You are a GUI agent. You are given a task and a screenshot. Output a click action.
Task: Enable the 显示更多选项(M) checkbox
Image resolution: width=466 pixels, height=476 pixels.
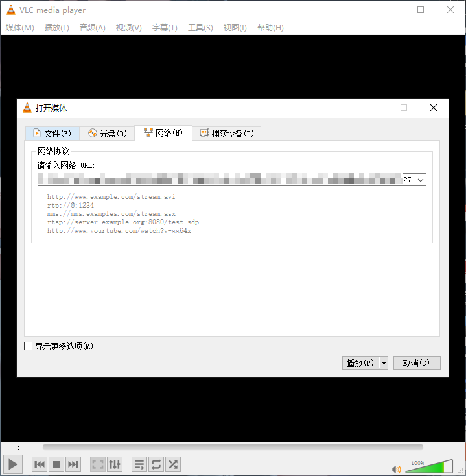[x=29, y=346]
